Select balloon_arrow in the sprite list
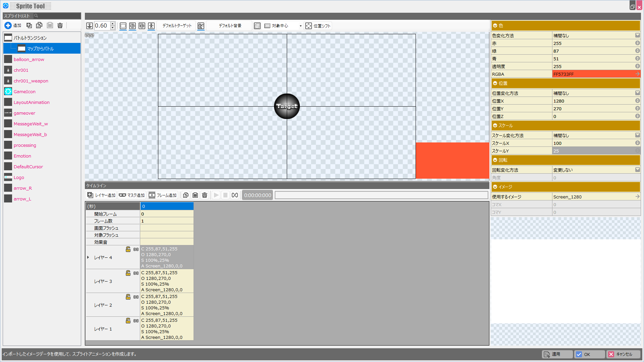The height and width of the screenshot is (362, 644). pyautogui.click(x=29, y=59)
